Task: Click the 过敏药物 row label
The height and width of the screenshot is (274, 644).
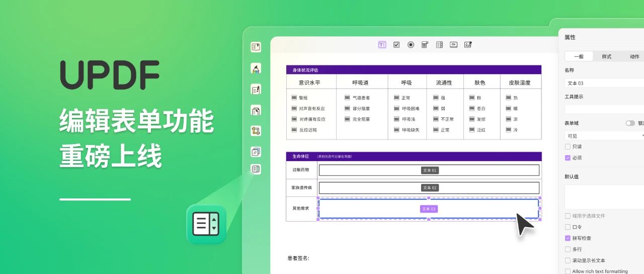Action: [x=301, y=170]
